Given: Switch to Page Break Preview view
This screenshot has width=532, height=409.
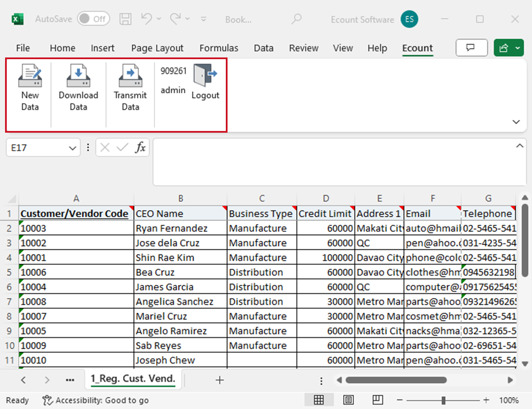Looking at the screenshot, I should 378,400.
